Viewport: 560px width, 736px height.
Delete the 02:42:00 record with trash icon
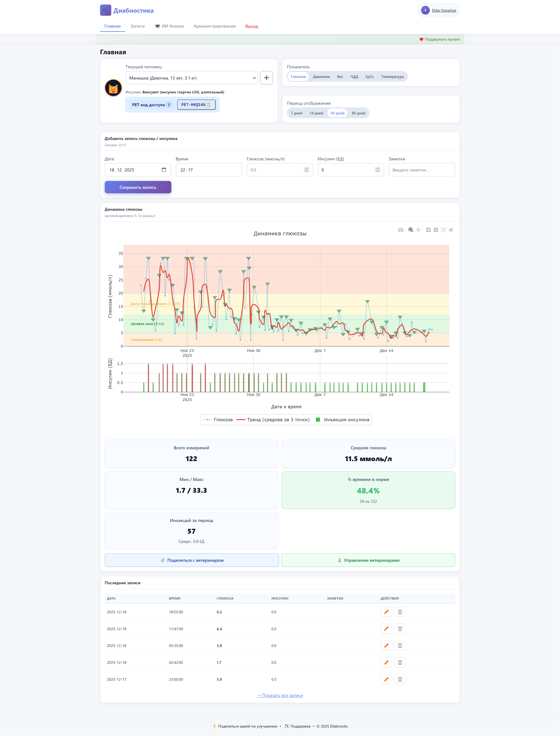tap(400, 662)
